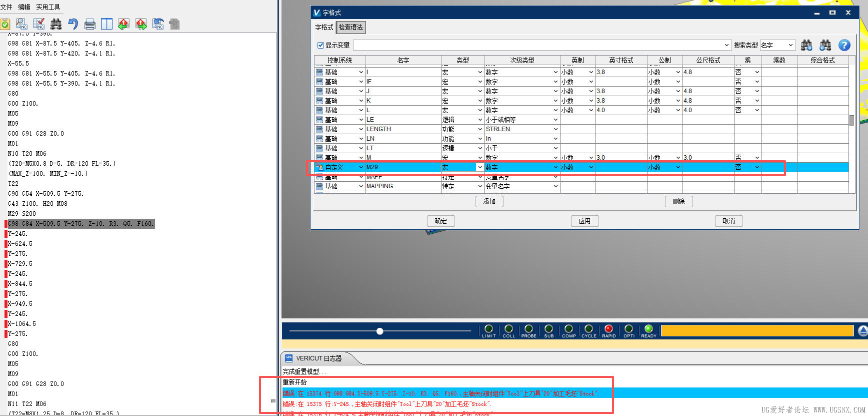Click the inch format cell of row I
This screenshot has width=868, height=416.
(621, 72)
